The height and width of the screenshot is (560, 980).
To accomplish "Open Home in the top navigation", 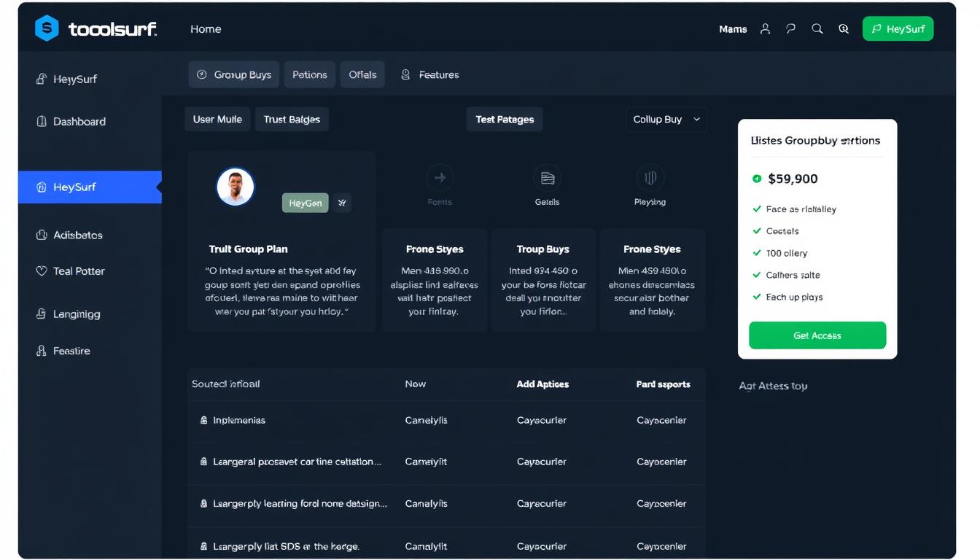I will click(206, 29).
